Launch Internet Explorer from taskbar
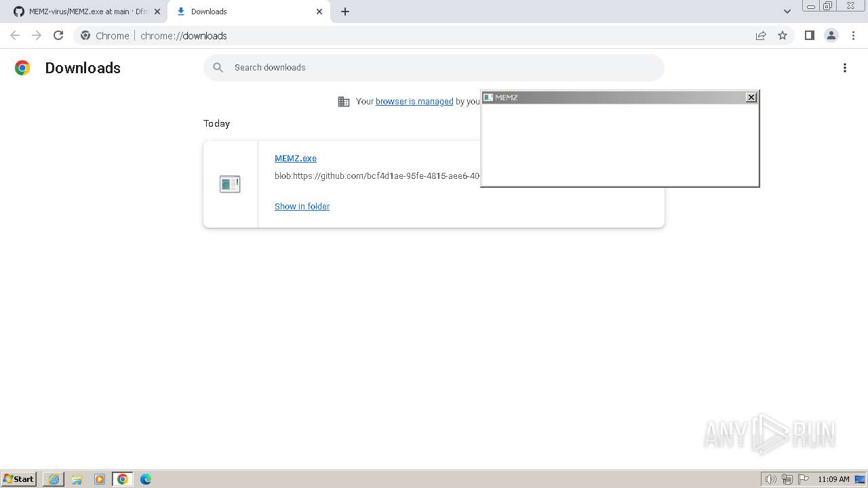Screen dimensions: 868x488 [54, 479]
